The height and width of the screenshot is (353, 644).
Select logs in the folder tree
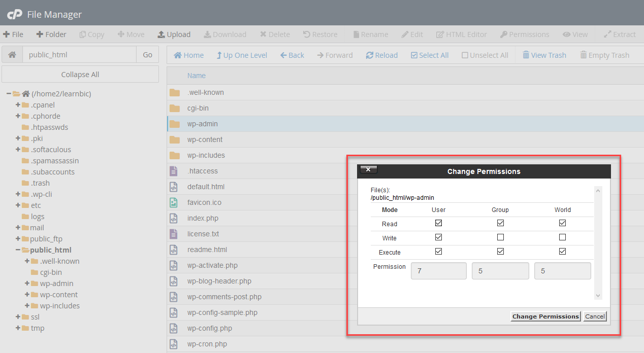point(38,217)
